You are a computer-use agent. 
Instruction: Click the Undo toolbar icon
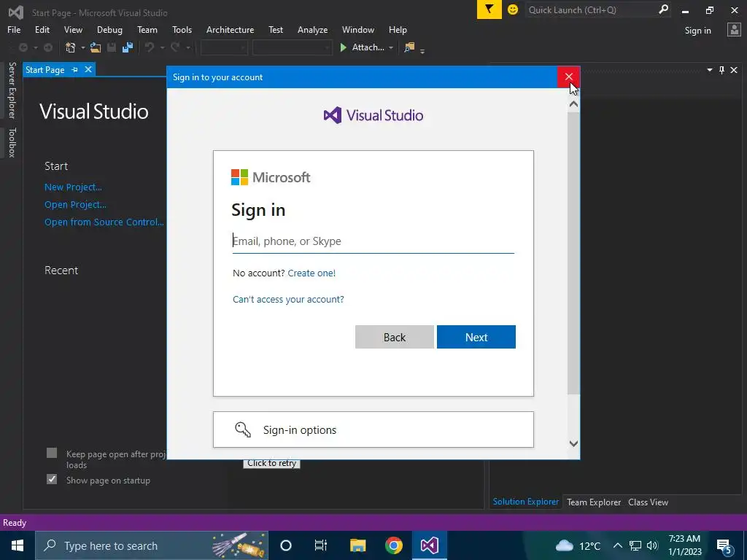[150, 47]
